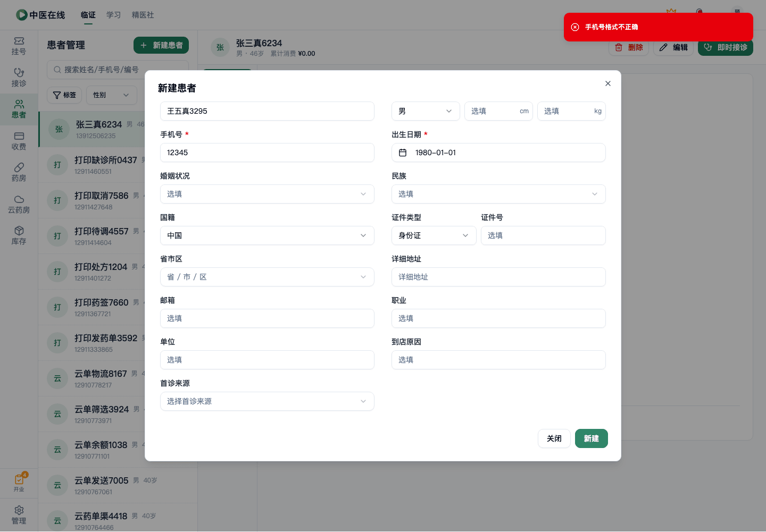The image size is (766, 532).
Task: Open the 开业 checklist icon
Action: pos(19,483)
